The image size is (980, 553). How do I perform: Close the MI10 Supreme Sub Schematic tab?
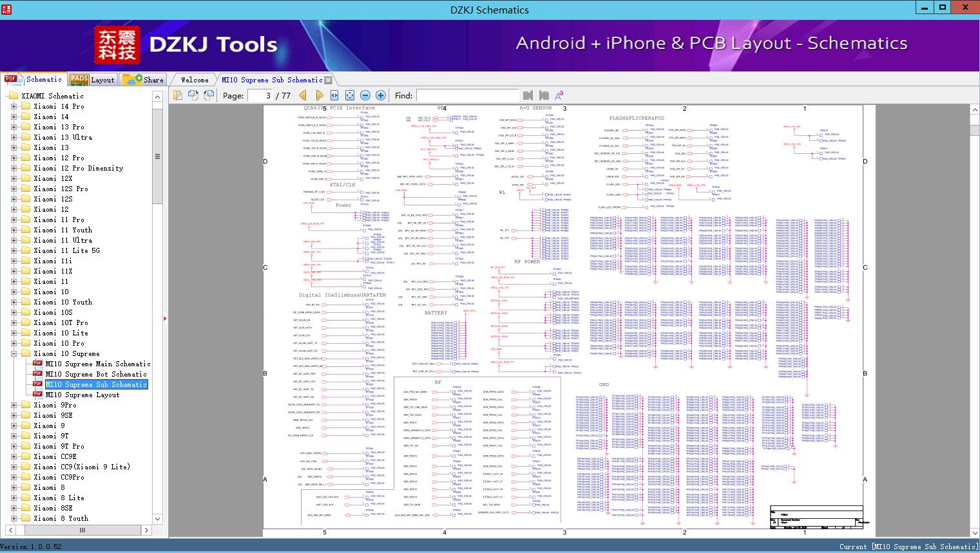(x=329, y=80)
